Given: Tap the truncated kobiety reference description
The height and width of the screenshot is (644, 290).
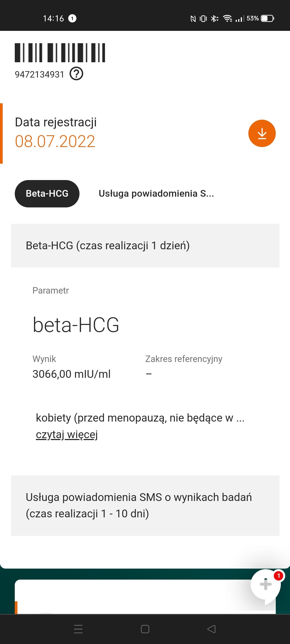Looking at the screenshot, I should (x=140, y=418).
